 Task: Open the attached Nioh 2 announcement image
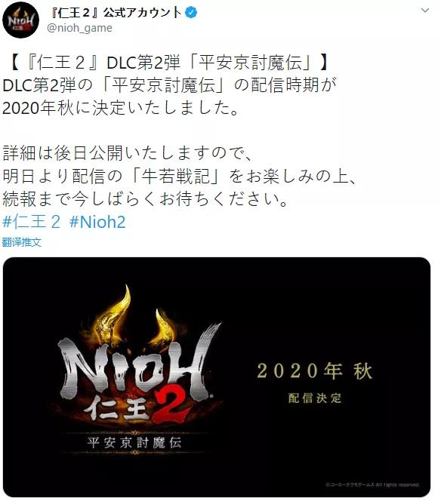(217, 377)
